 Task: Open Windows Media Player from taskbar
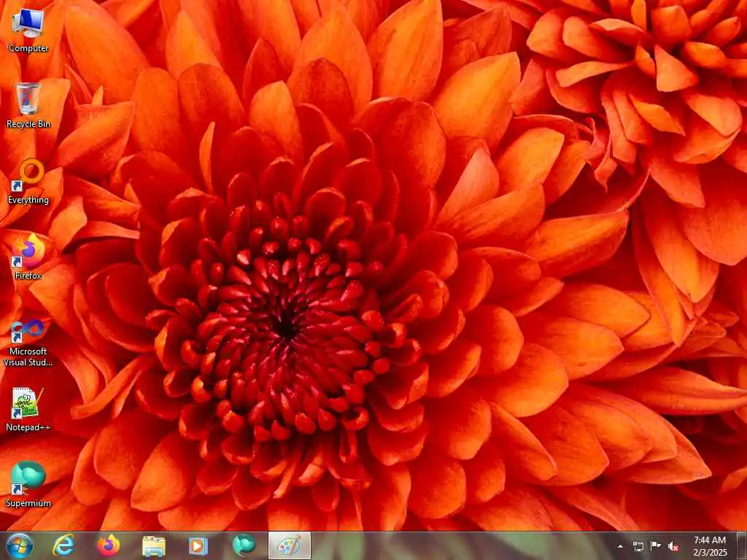click(x=198, y=546)
